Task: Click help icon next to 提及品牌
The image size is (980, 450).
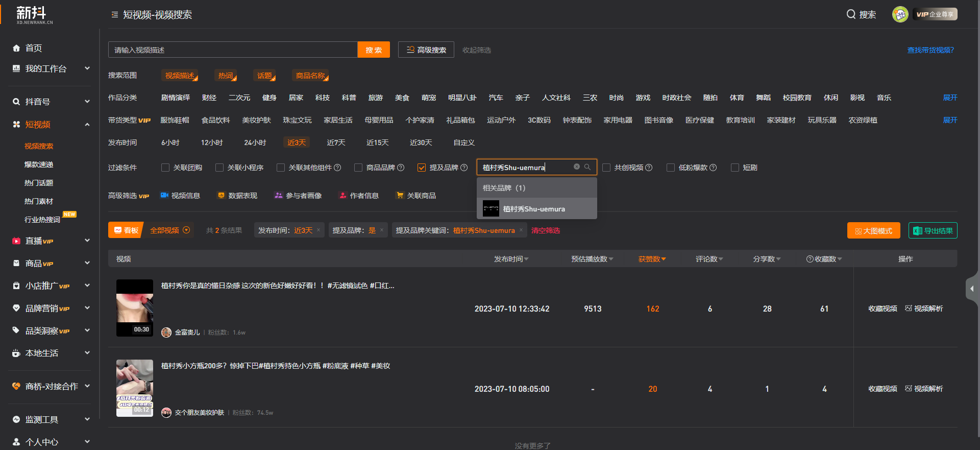Action: pos(464,168)
